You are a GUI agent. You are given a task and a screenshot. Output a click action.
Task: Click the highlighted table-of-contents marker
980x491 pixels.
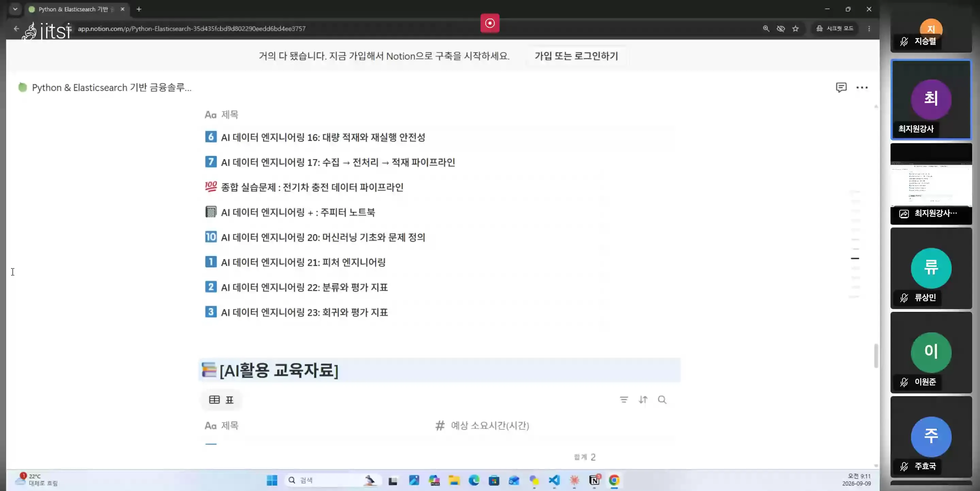click(855, 258)
